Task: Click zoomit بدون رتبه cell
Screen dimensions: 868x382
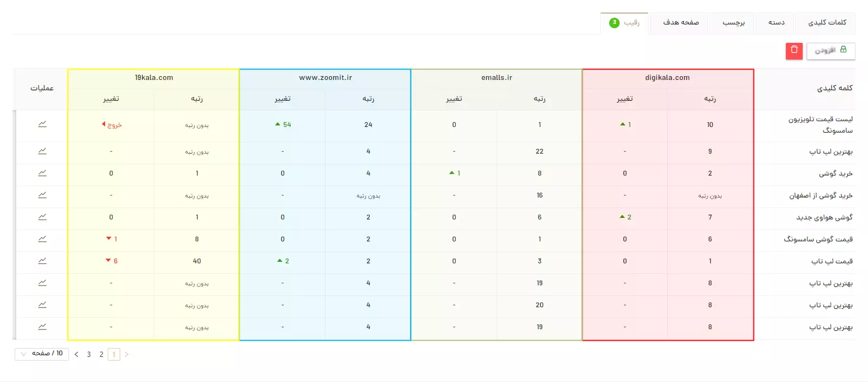Action: pos(368,196)
